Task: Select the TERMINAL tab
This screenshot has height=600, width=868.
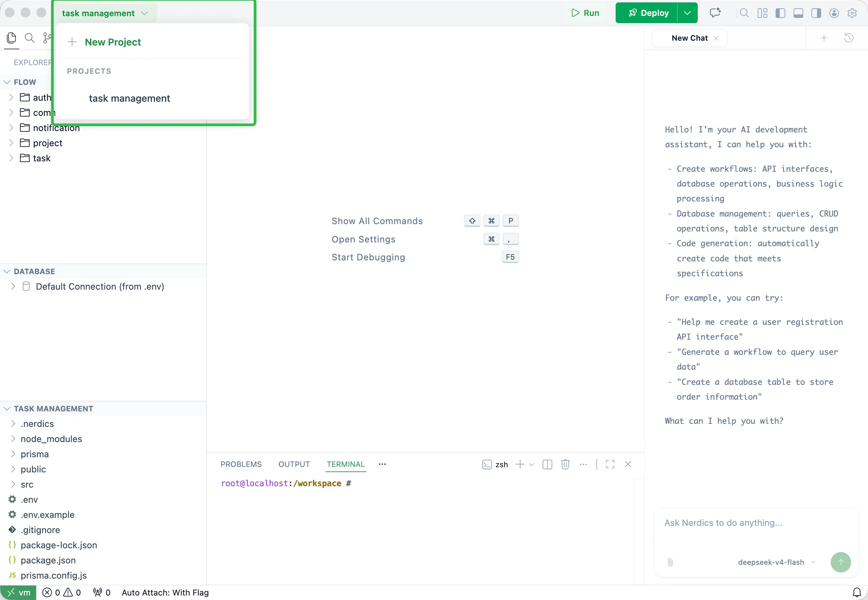Action: tap(345, 464)
